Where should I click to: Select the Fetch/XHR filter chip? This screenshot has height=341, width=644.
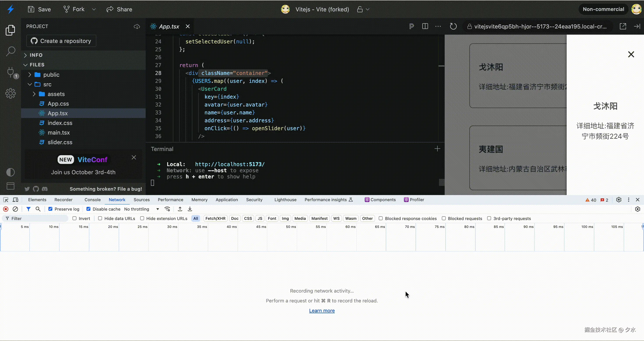tap(215, 218)
